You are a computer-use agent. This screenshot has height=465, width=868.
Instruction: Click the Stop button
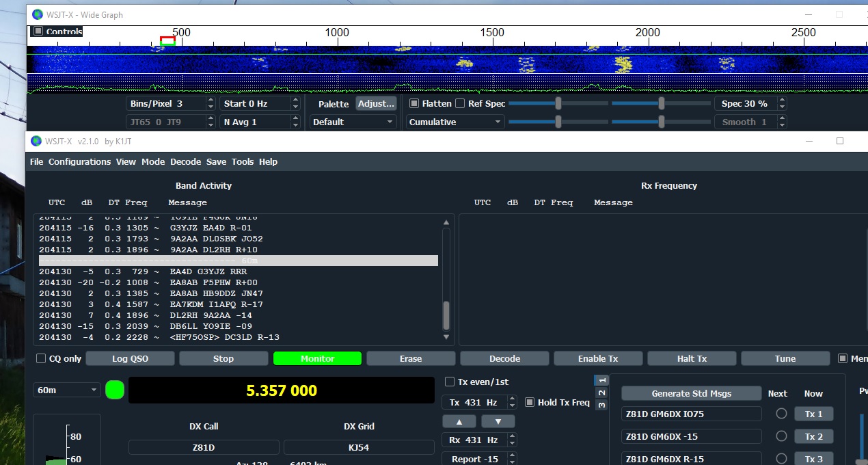tap(223, 358)
